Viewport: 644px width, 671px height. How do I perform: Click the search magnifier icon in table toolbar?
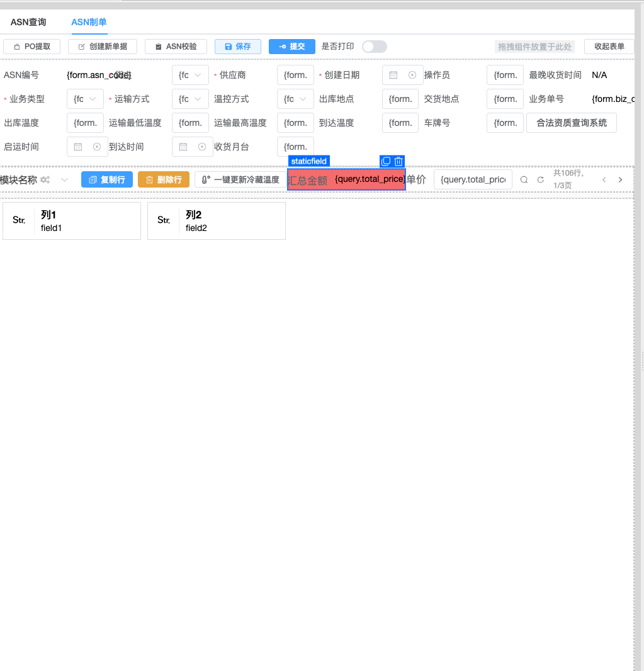[x=524, y=180]
